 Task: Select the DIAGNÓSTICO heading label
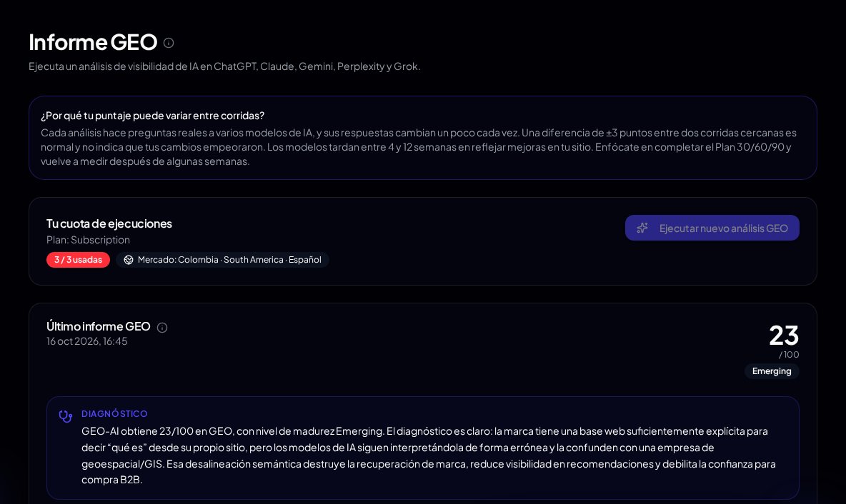[x=114, y=413]
